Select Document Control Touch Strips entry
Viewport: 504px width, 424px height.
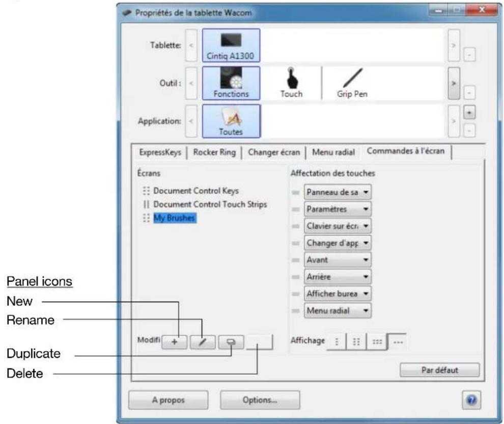tap(210, 204)
